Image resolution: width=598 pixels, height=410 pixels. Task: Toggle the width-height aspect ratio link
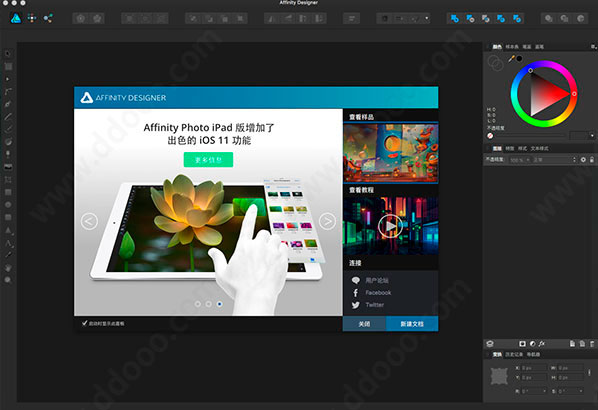[x=589, y=372]
